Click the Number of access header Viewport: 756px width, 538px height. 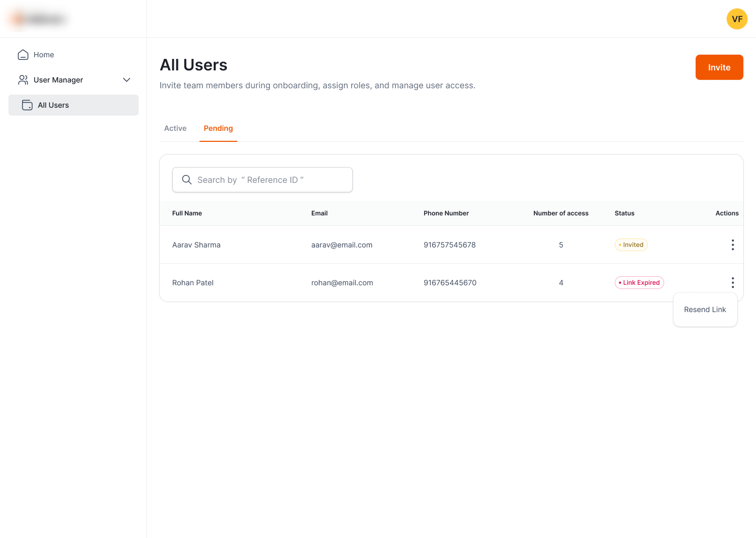[561, 213]
